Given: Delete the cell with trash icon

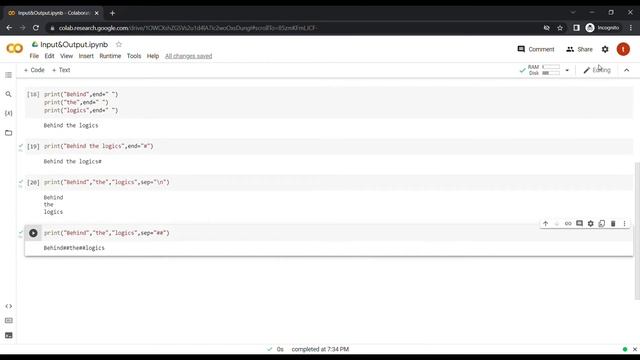Looking at the screenshot, I should click(613, 224).
